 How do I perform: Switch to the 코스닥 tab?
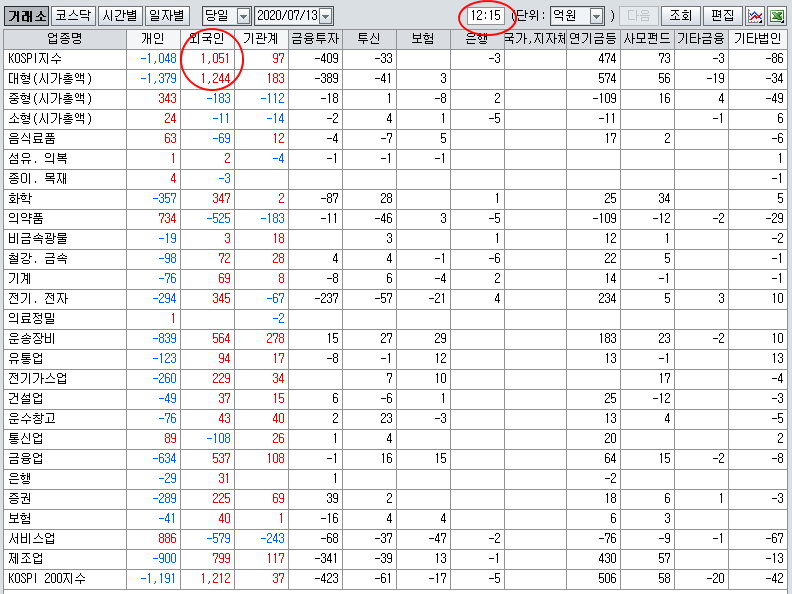coord(73,16)
